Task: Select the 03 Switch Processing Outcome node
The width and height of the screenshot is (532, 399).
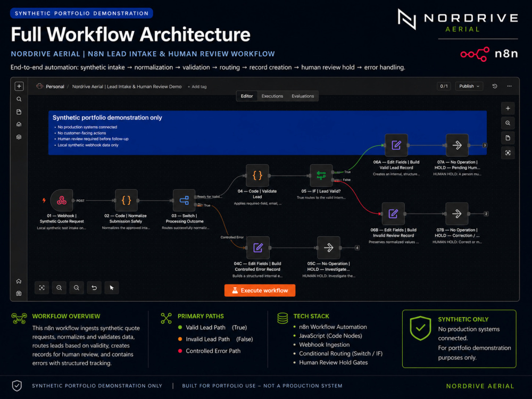Action: click(x=184, y=201)
